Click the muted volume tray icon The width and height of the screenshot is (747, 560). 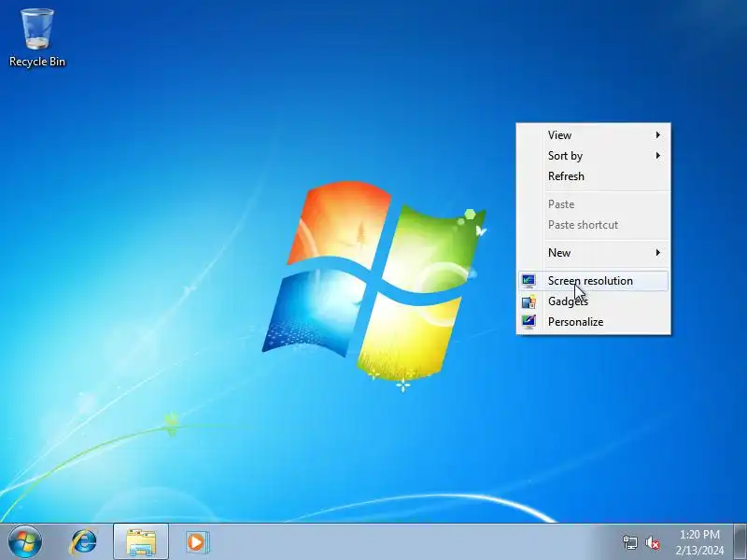[x=652, y=542]
